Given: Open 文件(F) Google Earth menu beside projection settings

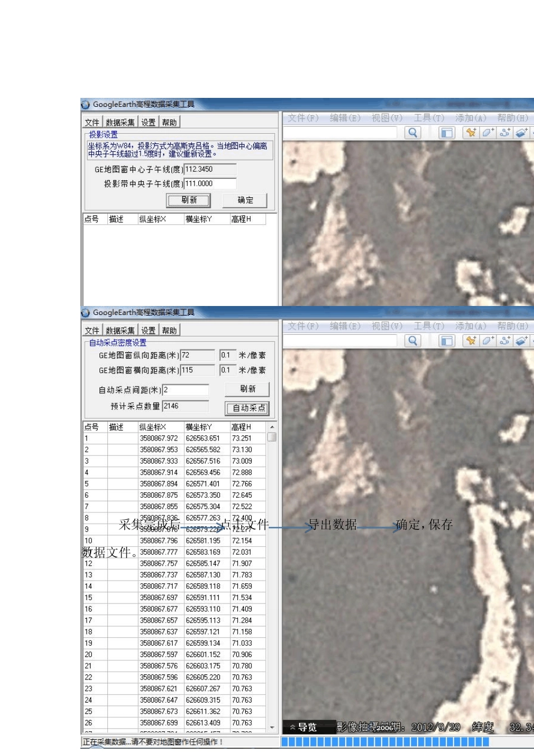Looking at the screenshot, I should click(304, 118).
